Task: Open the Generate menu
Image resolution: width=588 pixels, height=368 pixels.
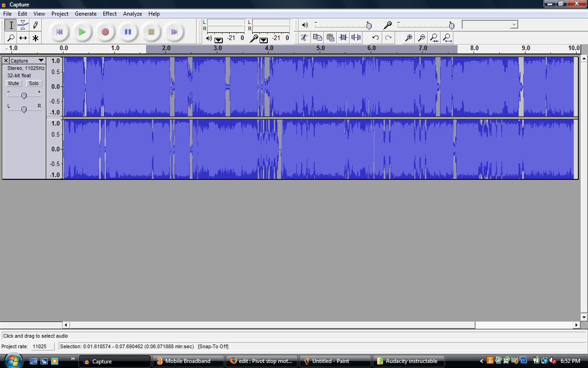Action: click(x=85, y=14)
